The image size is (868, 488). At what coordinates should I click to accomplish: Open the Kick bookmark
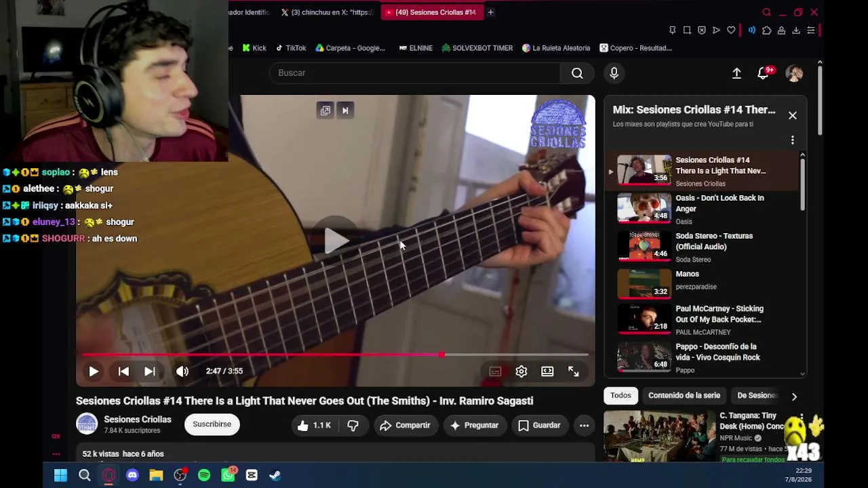(x=254, y=48)
